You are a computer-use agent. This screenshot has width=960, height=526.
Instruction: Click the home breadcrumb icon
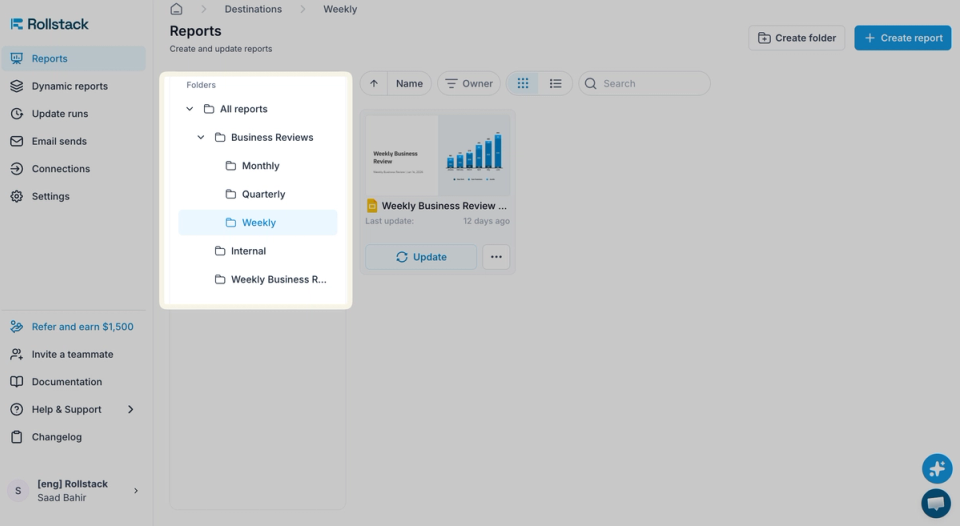coord(176,9)
